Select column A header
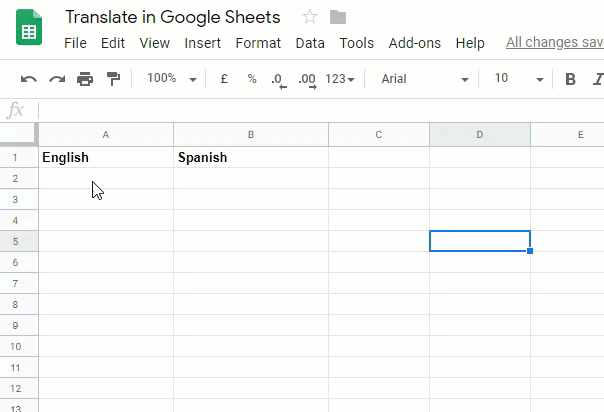The image size is (604, 412). click(x=106, y=135)
